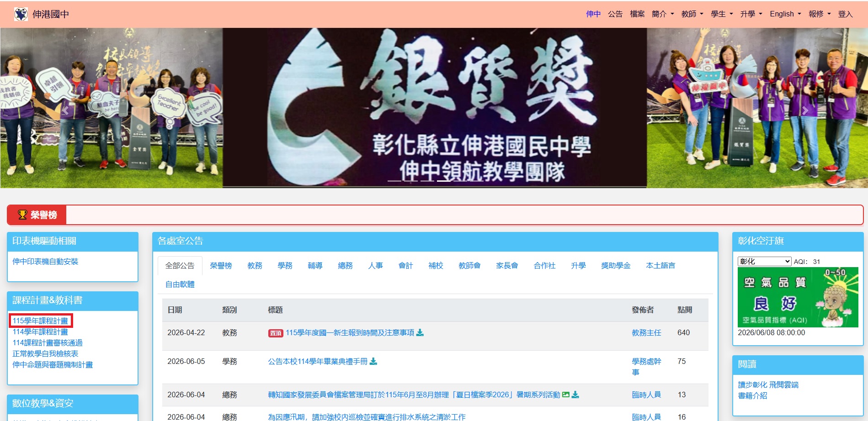Click the 640 view count
Viewport: 868px width, 421px height.
click(684, 333)
